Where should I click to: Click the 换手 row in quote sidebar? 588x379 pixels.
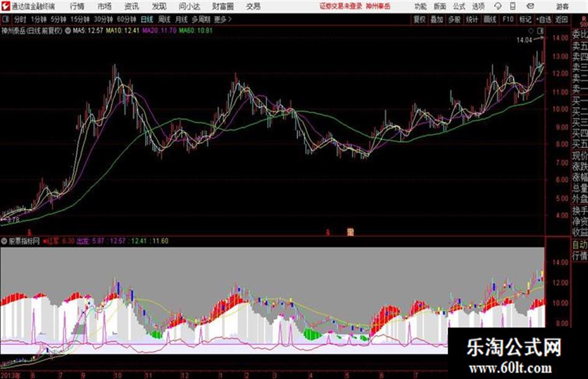580,211
